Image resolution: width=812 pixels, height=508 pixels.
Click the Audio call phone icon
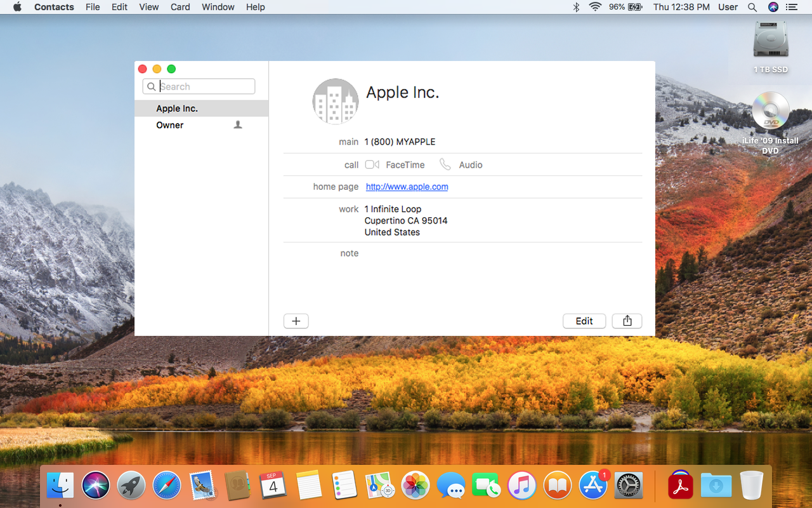[445, 164]
